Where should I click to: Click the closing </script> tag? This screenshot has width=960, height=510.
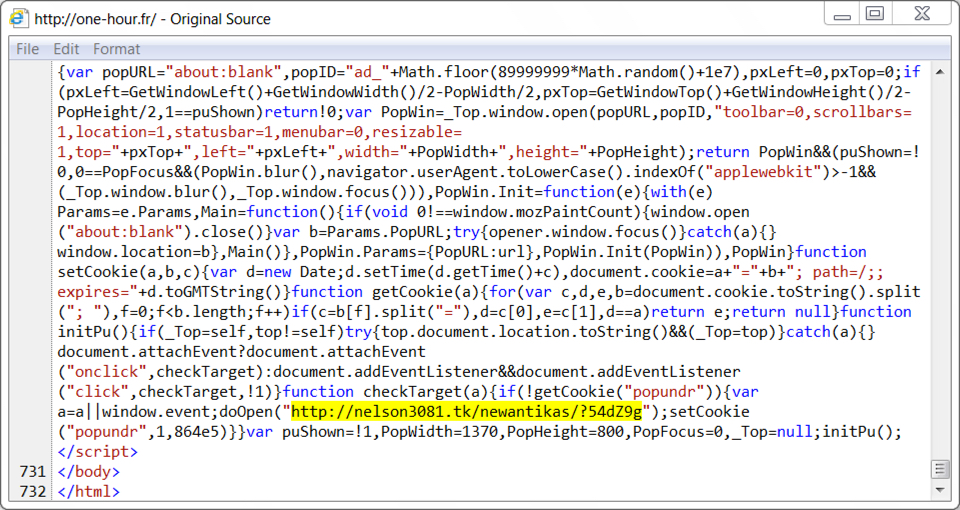tap(98, 451)
